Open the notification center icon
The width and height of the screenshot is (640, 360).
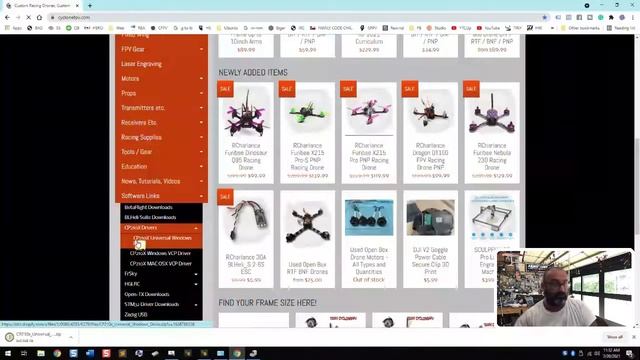coord(629,354)
